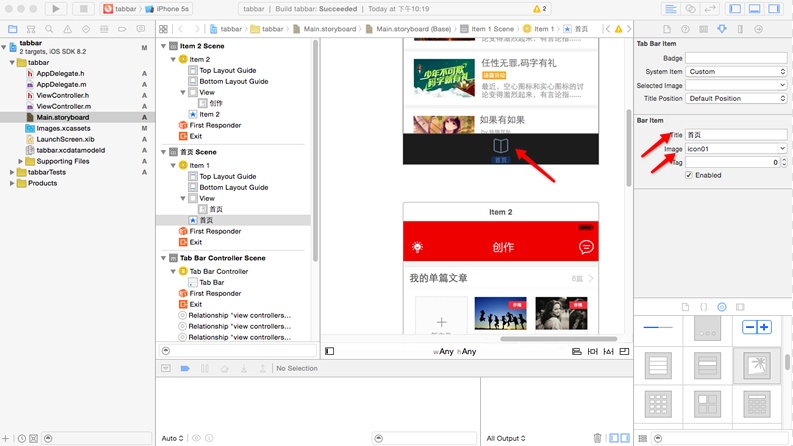
Task: Toggle the console pane button
Action: click(x=625, y=438)
